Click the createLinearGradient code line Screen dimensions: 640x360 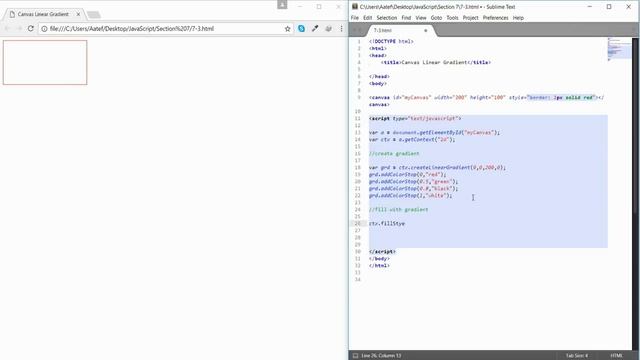coord(437,168)
